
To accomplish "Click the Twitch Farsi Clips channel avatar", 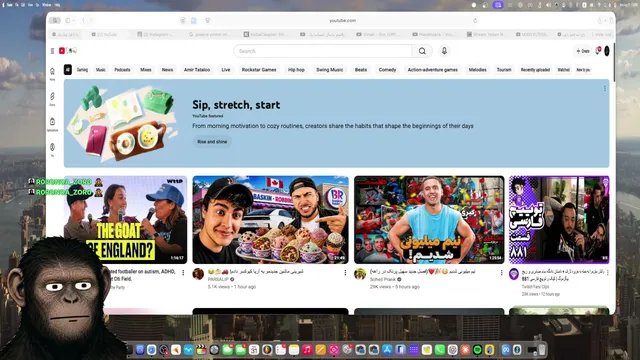I will coord(514,274).
